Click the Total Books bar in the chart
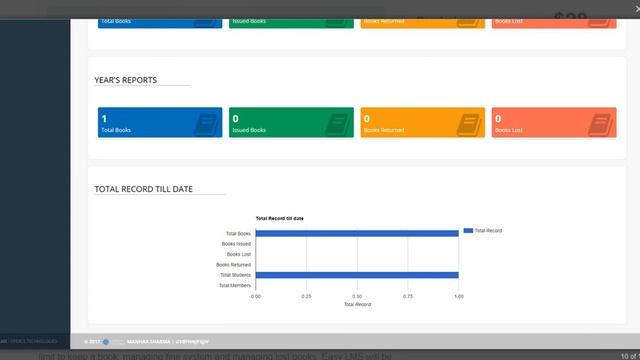Image resolution: width=640 pixels, height=360 pixels. tap(357, 233)
